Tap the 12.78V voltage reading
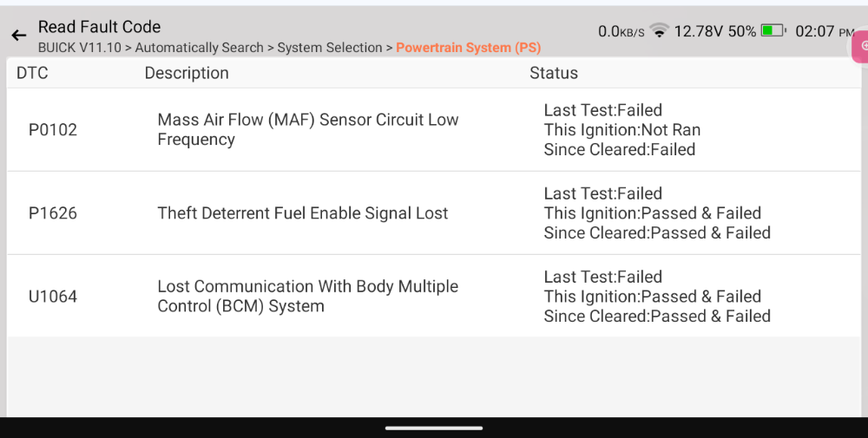 point(698,31)
